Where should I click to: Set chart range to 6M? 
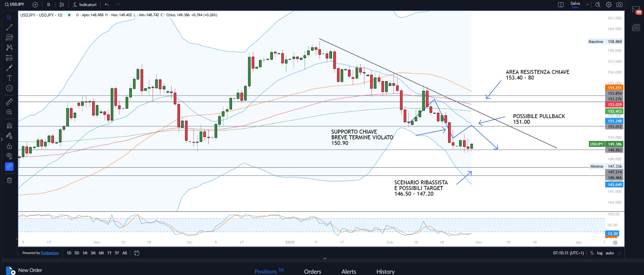click(x=101, y=253)
